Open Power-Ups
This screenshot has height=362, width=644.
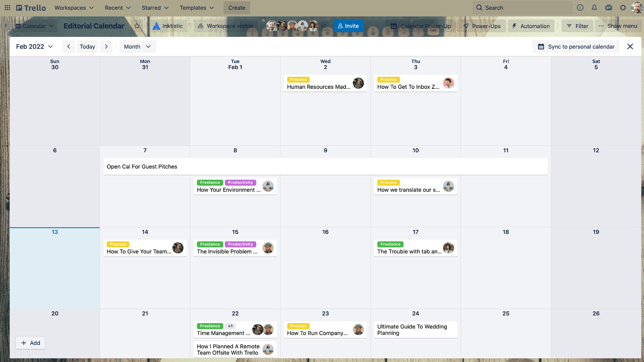pos(482,26)
